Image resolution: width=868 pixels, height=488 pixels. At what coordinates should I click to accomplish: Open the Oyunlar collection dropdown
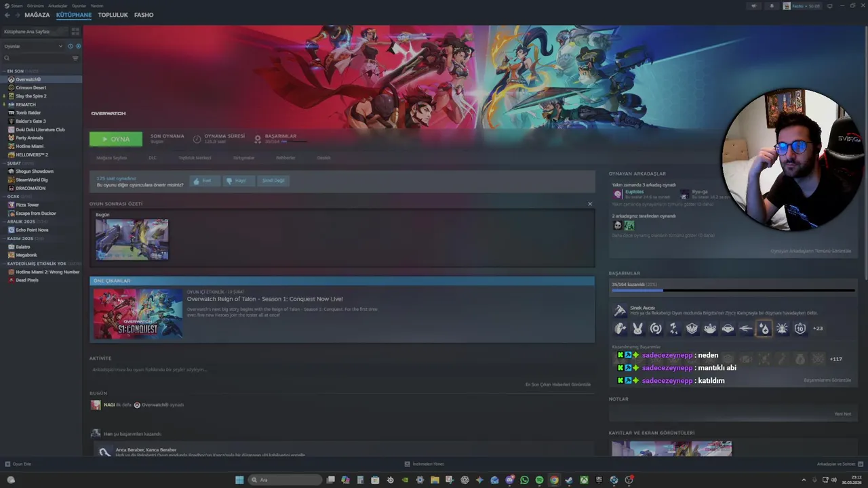pyautogui.click(x=33, y=46)
